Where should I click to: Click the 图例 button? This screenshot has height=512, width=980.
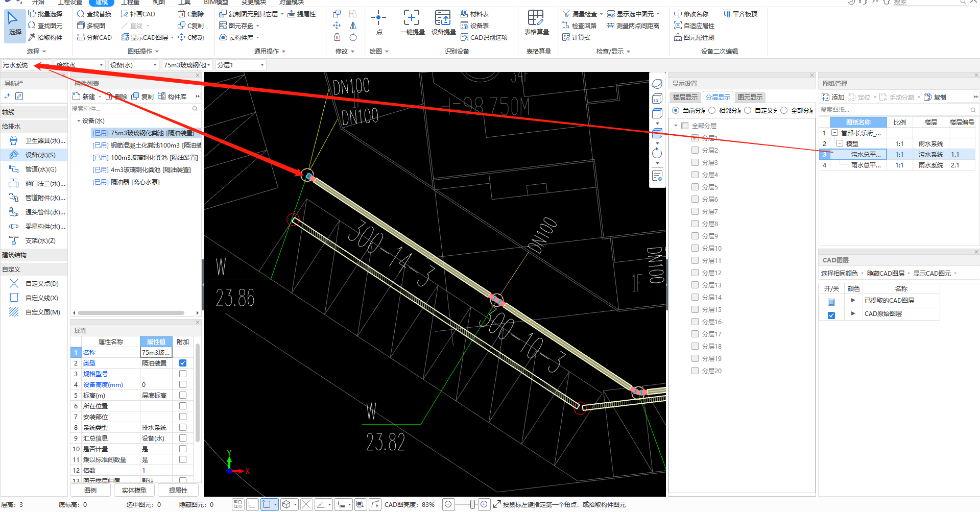click(x=90, y=490)
